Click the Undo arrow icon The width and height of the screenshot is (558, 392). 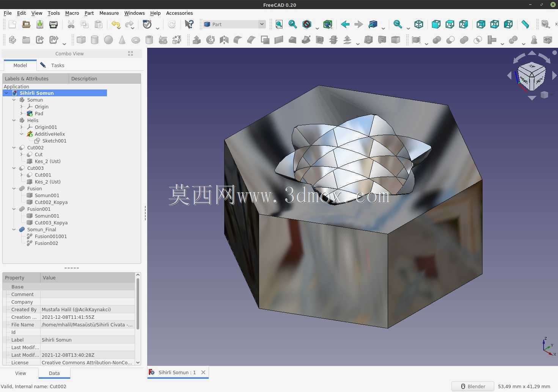(116, 24)
